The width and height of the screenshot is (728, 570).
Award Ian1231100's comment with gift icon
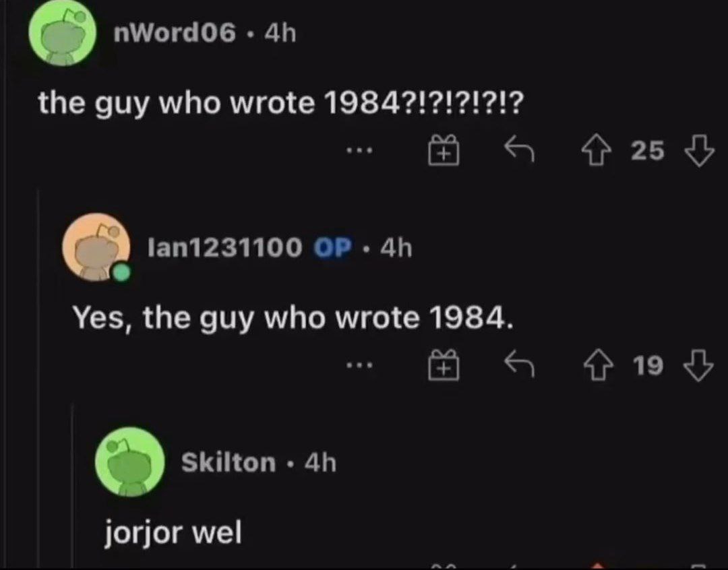point(444,365)
